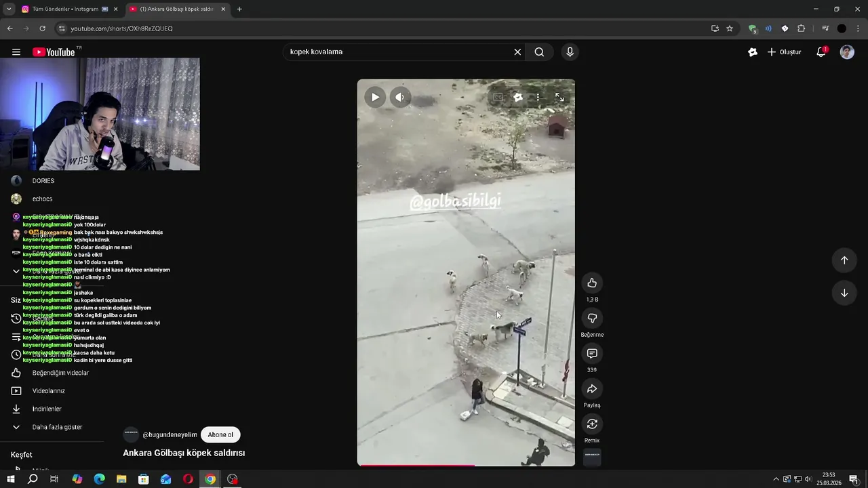Clear the search box with the X

coord(517,52)
